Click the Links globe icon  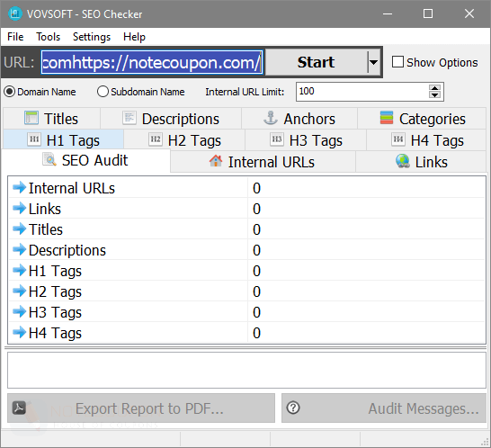click(x=402, y=161)
